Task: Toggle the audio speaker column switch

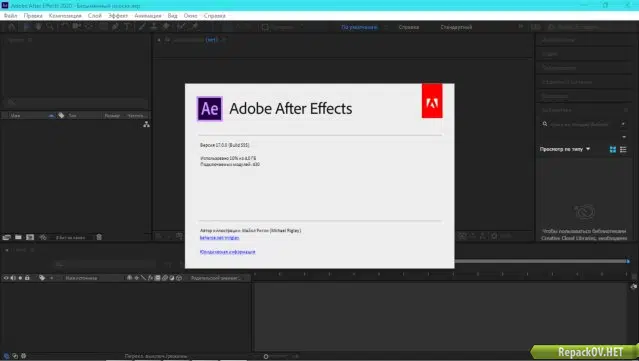Action: pyautogui.click(x=13, y=278)
